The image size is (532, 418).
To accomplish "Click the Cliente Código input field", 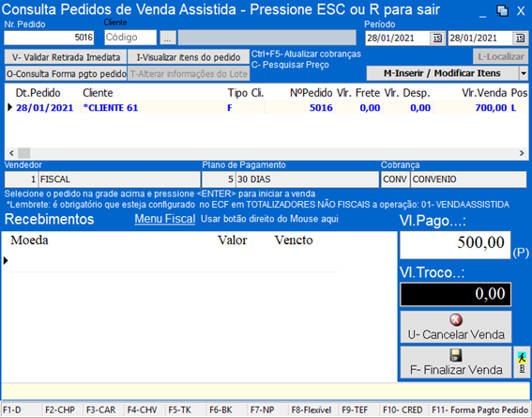I will (x=130, y=38).
